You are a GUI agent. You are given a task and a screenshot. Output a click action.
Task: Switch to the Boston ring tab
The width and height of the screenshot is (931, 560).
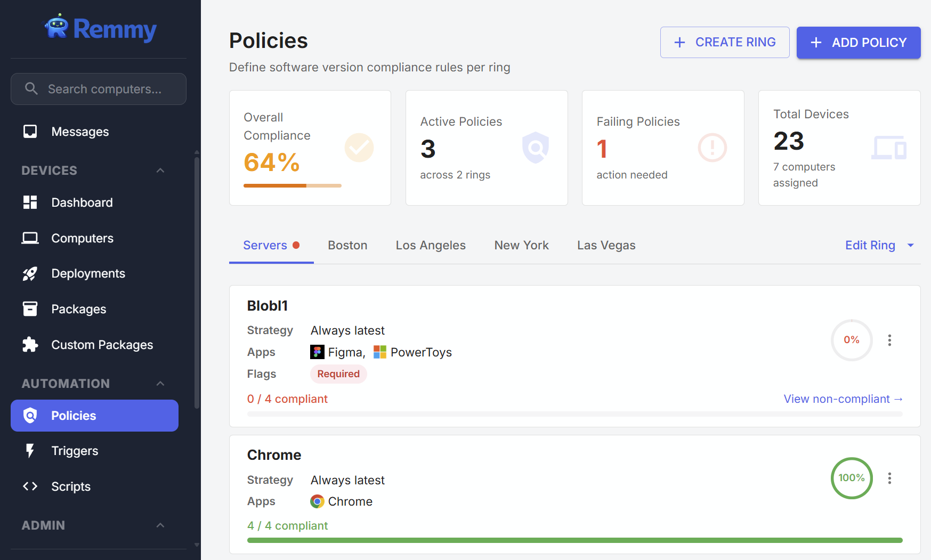347,245
